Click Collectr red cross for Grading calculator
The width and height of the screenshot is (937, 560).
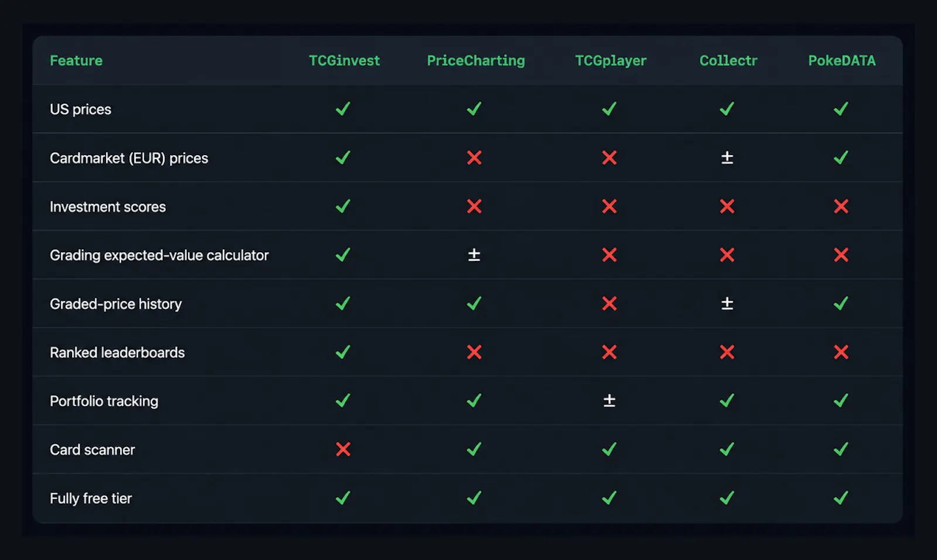click(x=727, y=255)
